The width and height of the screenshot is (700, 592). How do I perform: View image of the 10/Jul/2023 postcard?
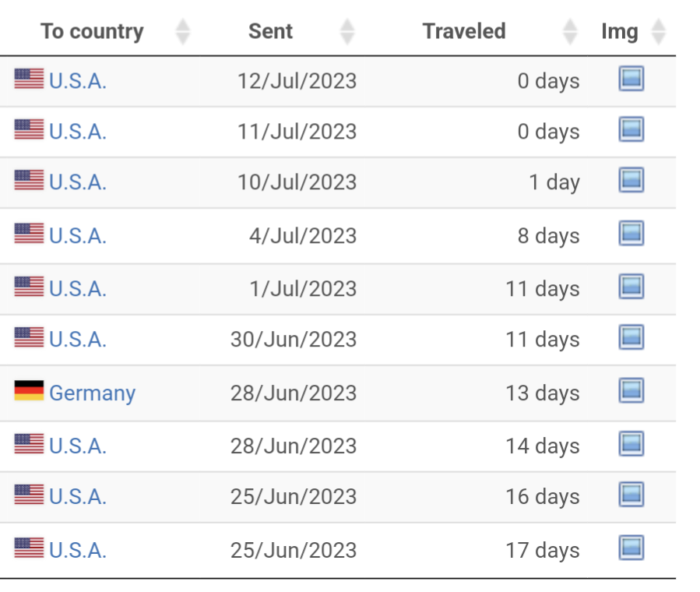(x=631, y=180)
